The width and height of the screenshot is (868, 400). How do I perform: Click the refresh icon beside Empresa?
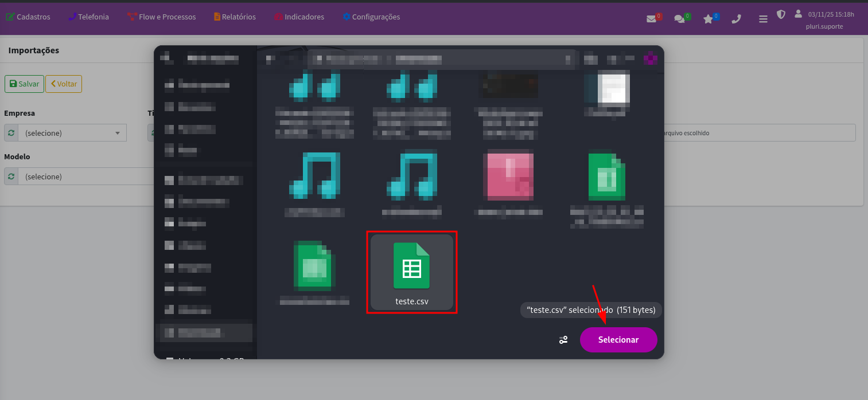tap(11, 133)
